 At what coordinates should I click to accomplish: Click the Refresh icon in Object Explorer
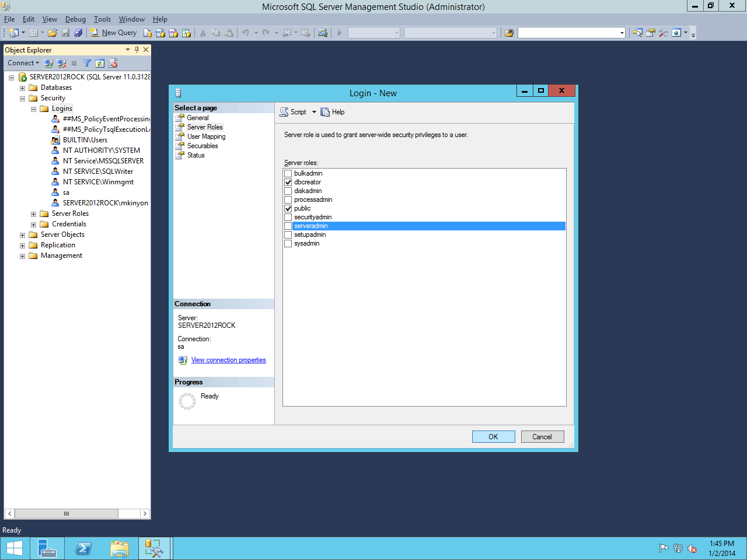(100, 63)
